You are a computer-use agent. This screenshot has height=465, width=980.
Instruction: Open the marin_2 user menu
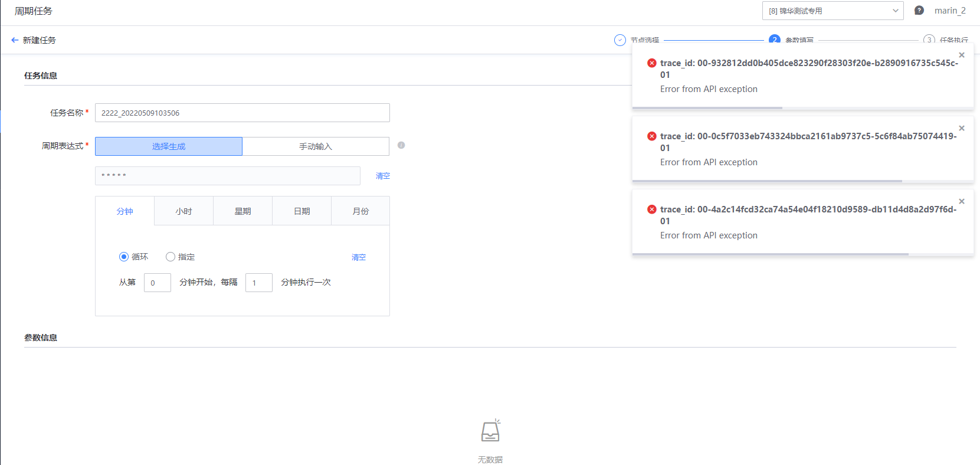(x=950, y=11)
